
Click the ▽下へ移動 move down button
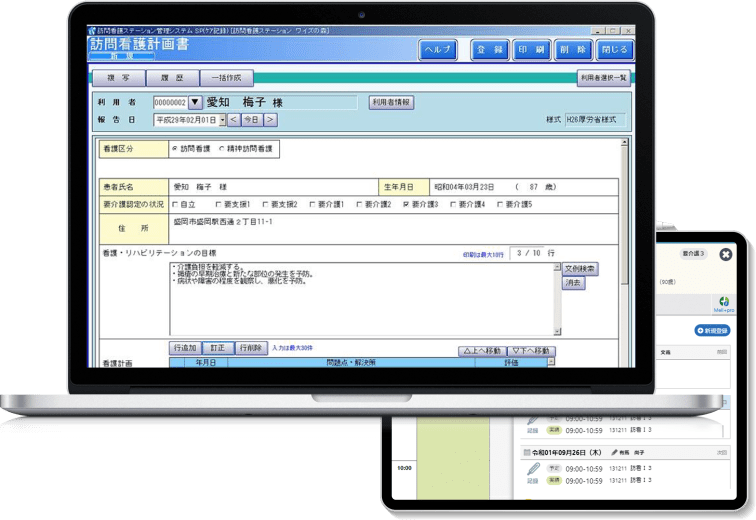point(531,351)
